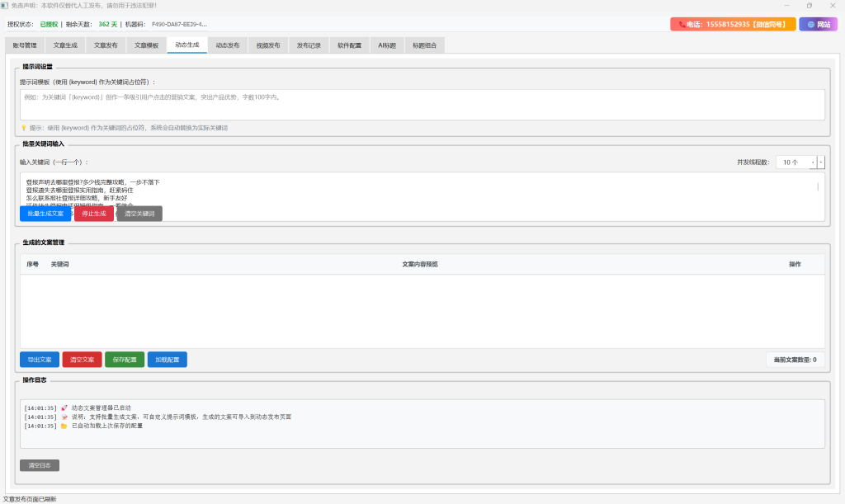This screenshot has width=845, height=504.
Task: Click the 导出文案 button
Action: pos(40,360)
